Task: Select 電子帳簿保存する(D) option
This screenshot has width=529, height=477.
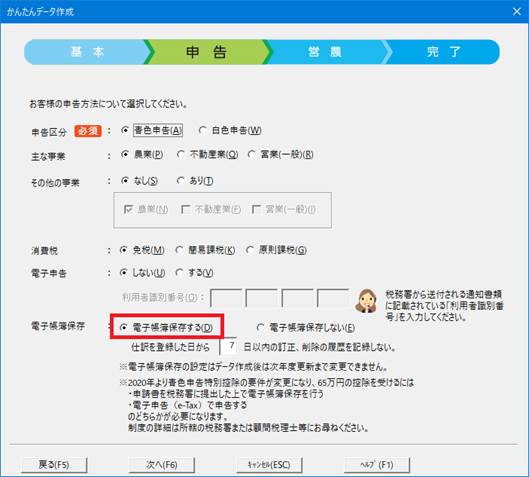Action: [166, 328]
